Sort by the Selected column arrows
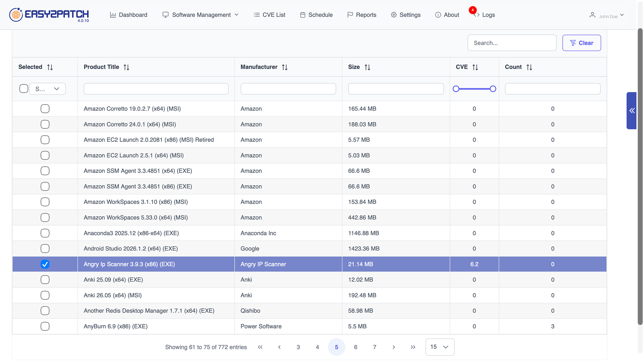Image resolution: width=644 pixels, height=362 pixels. (x=50, y=67)
